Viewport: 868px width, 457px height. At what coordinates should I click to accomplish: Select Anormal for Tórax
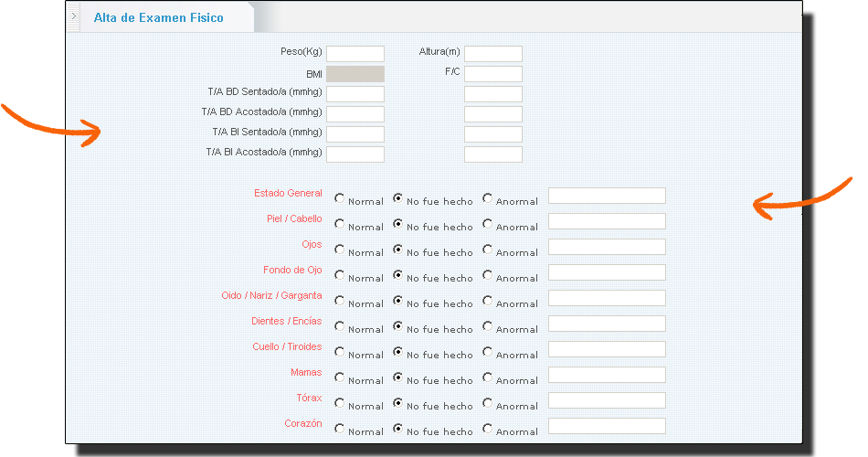[488, 403]
